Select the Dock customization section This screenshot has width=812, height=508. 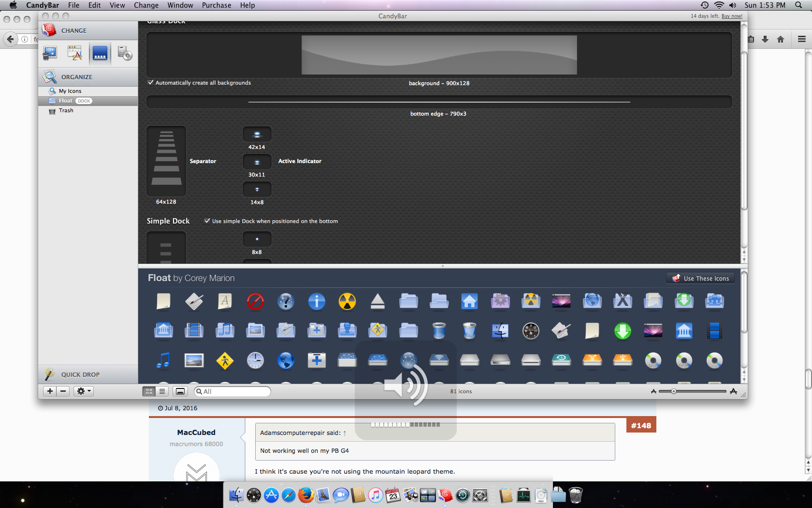pos(100,53)
